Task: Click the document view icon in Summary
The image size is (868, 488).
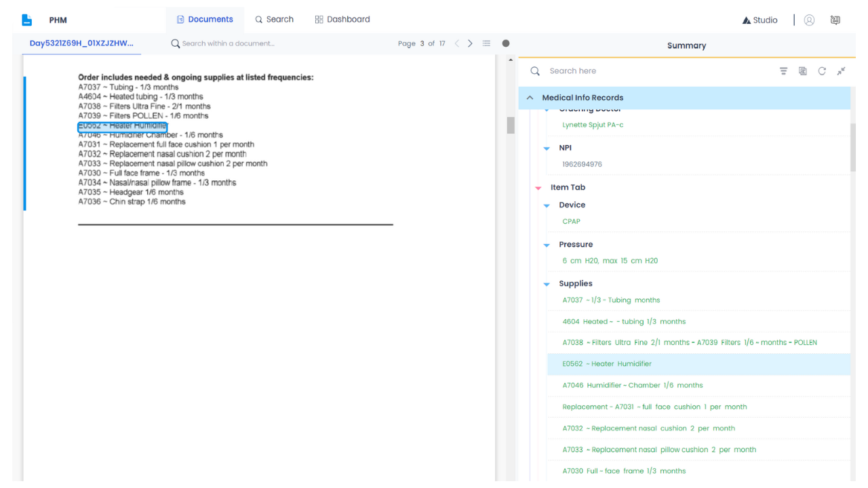Action: 803,71
